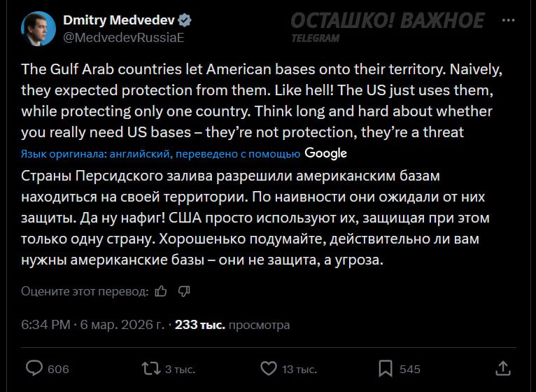Rate the translation with thumbs down

point(184,290)
